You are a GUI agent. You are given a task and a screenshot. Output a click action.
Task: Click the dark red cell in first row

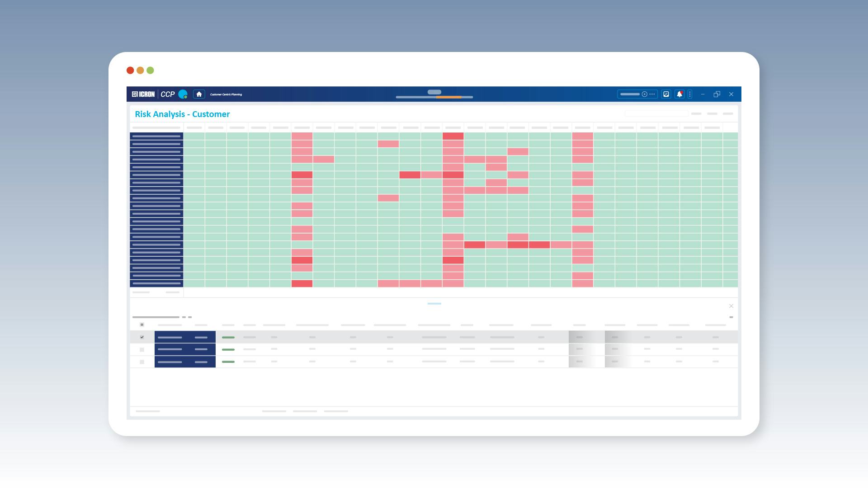[x=453, y=136]
